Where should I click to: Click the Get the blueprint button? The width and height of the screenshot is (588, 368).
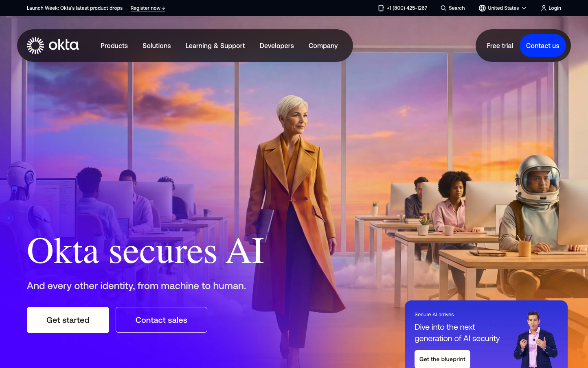pyautogui.click(x=442, y=359)
